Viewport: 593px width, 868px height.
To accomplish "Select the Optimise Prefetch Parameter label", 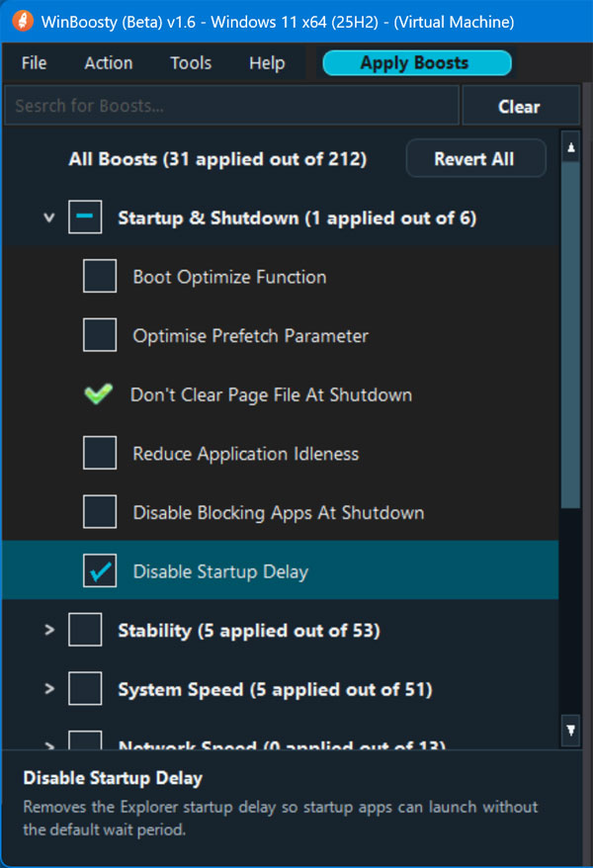I will point(251,336).
